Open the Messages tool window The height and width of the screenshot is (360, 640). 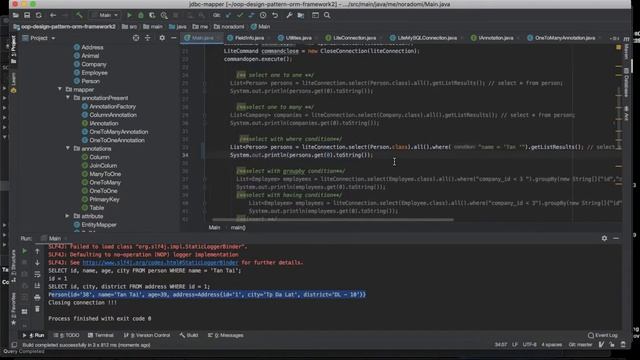click(x=226, y=335)
